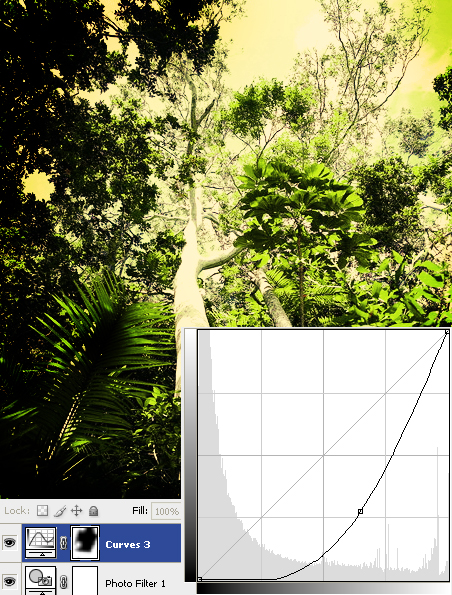The image size is (452, 595).
Task: Click the vertical output gradient bar
Action: coord(190,455)
